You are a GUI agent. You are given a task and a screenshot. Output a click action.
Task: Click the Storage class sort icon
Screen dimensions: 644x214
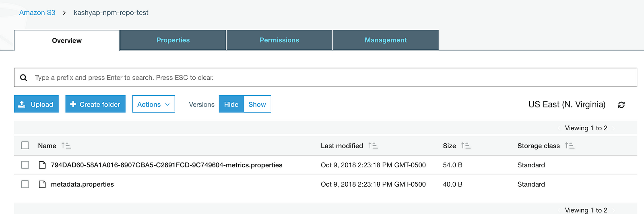coord(570,146)
